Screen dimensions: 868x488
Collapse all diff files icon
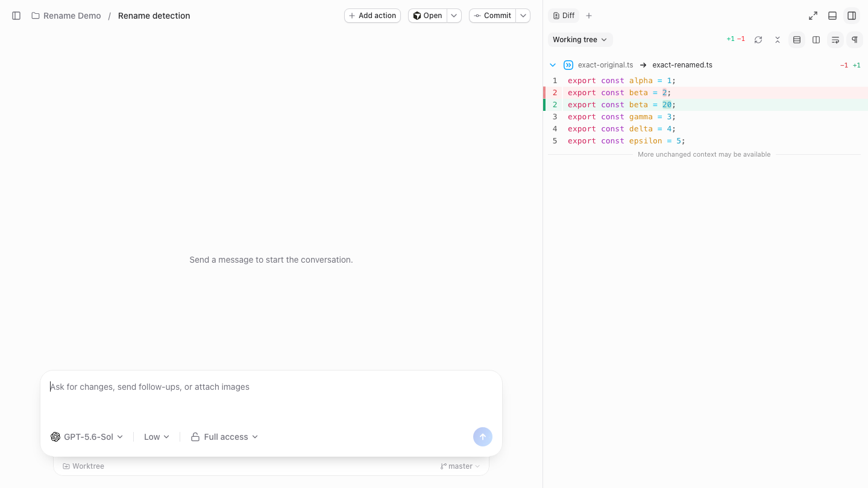point(778,40)
